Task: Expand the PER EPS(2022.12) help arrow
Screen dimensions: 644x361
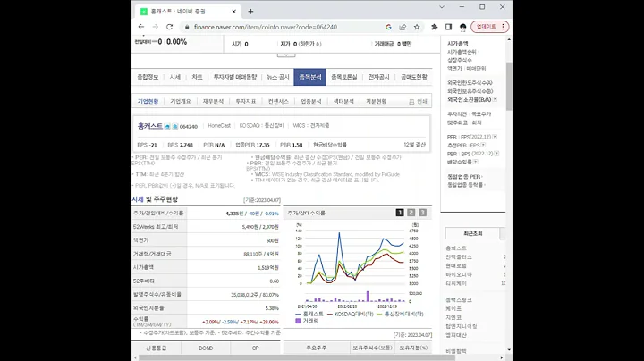Action: coord(495,137)
